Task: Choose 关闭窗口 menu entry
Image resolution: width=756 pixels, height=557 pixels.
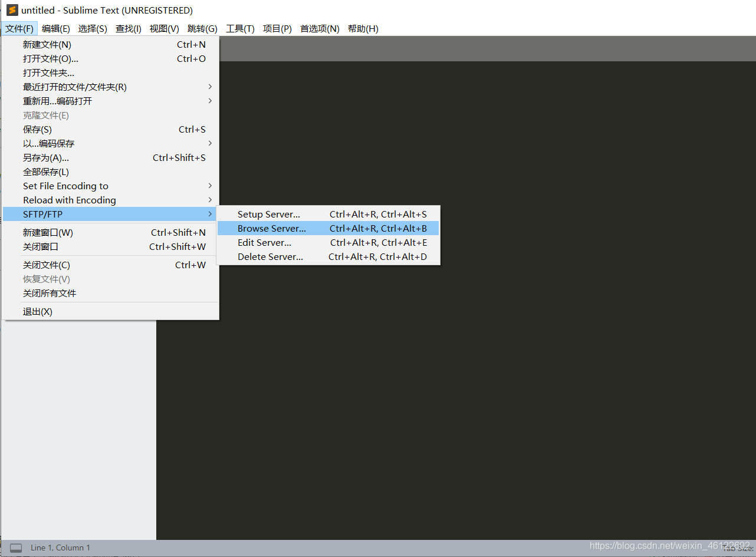Action: [x=110, y=246]
